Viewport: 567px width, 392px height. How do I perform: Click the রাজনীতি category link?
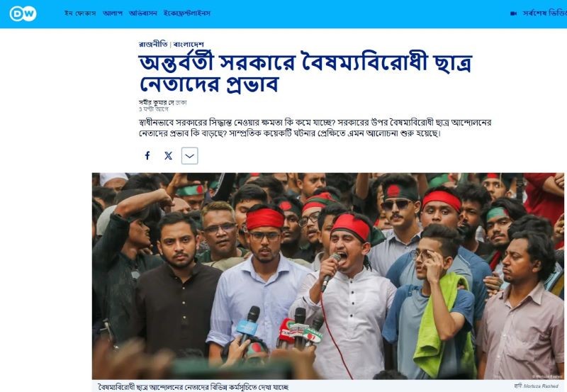(153, 44)
